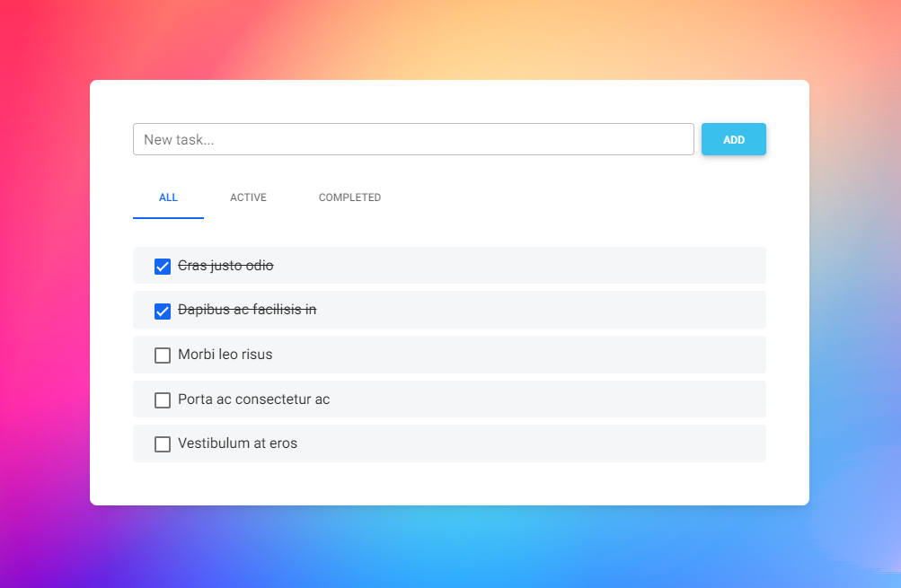Check the Vestibulum at eros checkbox

(x=163, y=443)
